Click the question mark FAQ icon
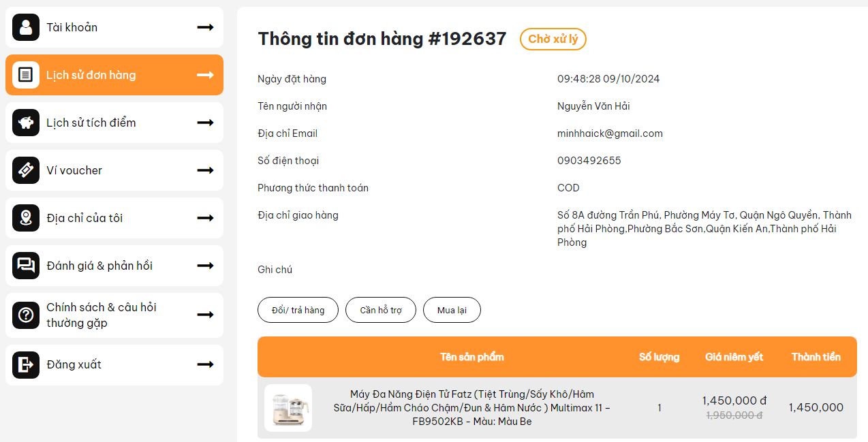 [x=26, y=315]
